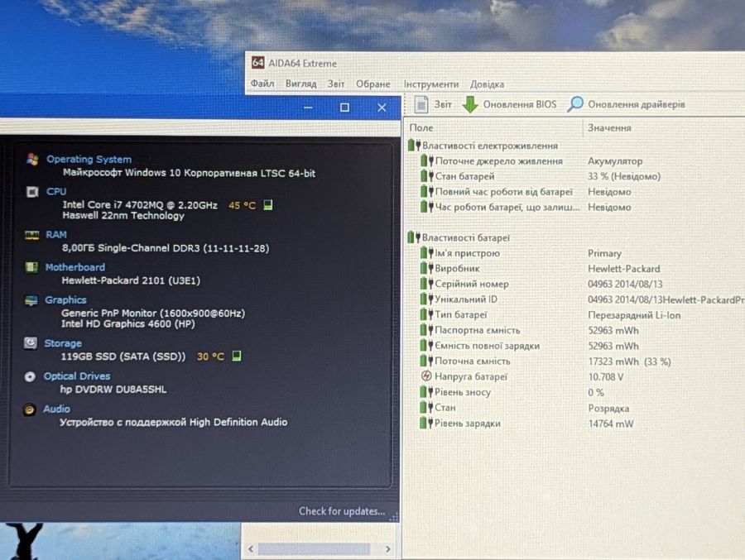Click the Оновлення BIOS text button

tap(520, 104)
